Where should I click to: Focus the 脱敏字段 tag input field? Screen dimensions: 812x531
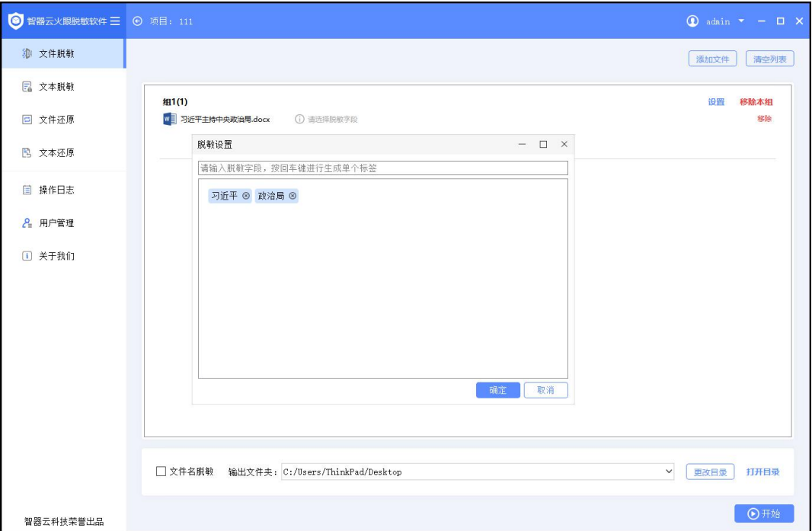382,168
